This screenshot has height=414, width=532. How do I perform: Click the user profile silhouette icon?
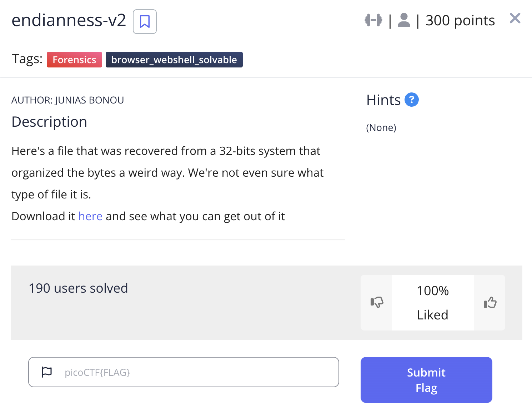[404, 20]
